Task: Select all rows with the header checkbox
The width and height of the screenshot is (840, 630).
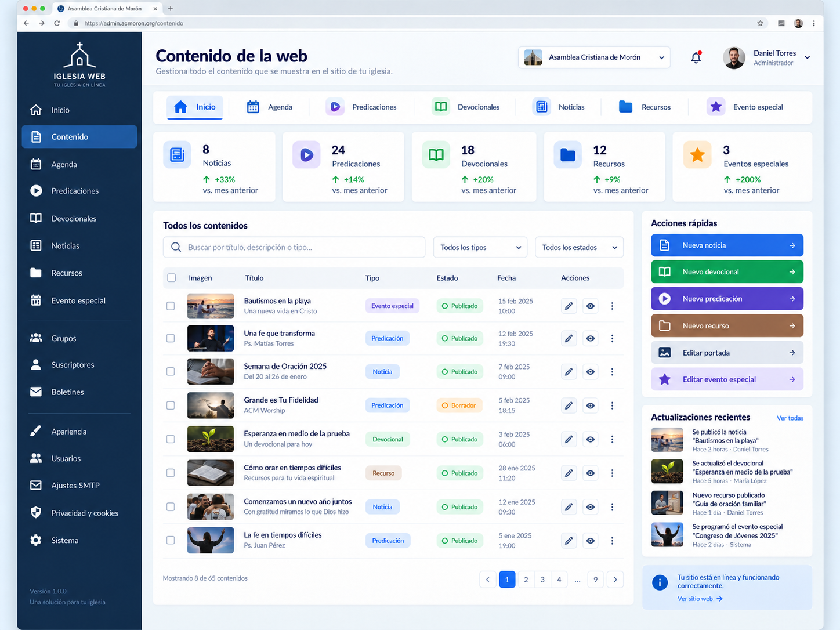Action: (172, 278)
